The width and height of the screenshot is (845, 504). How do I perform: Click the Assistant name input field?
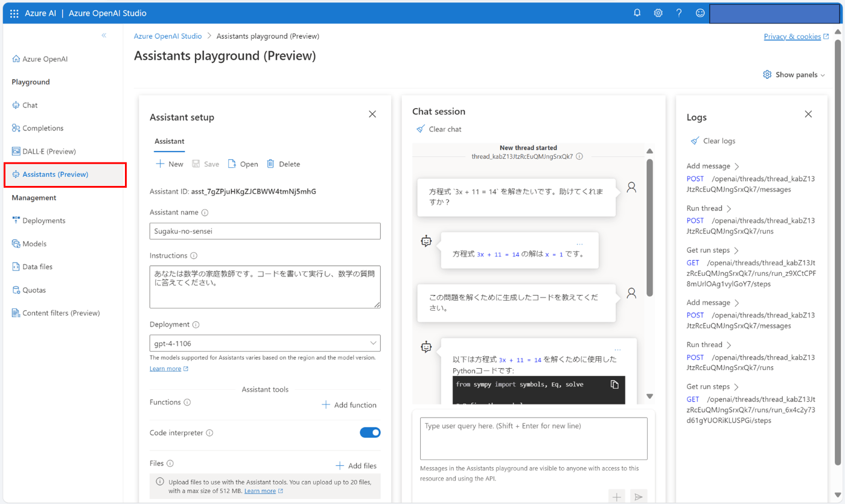[x=265, y=231]
